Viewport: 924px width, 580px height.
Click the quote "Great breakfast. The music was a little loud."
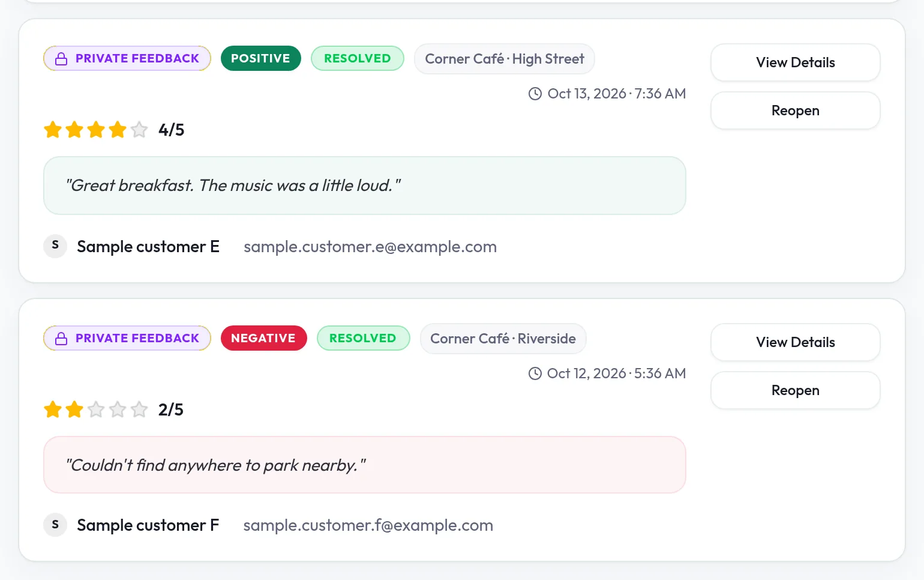coord(233,186)
